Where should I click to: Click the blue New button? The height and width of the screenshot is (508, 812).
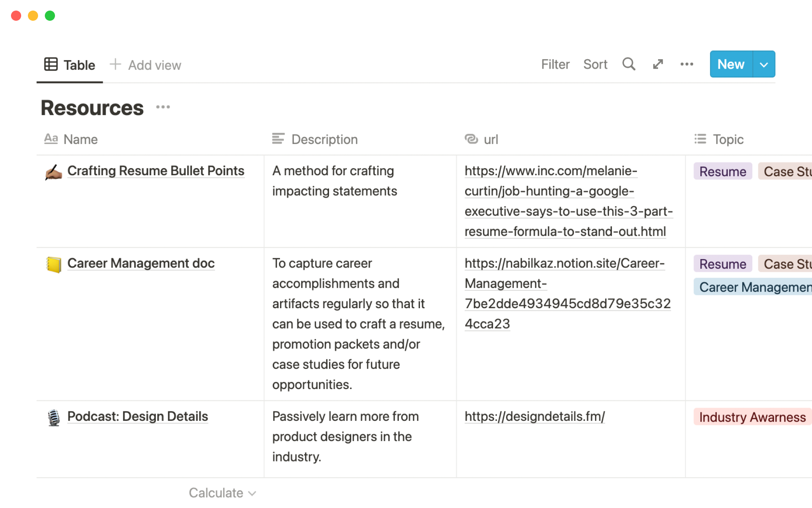click(x=731, y=64)
